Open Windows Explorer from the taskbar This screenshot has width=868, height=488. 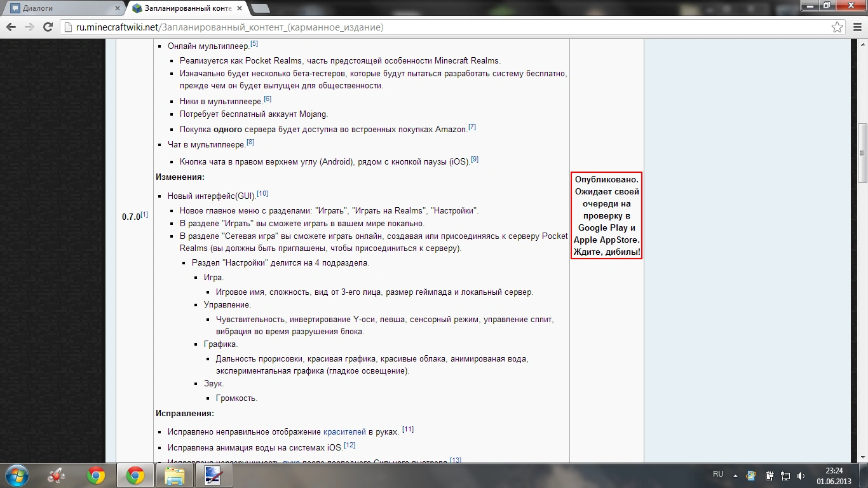click(174, 475)
